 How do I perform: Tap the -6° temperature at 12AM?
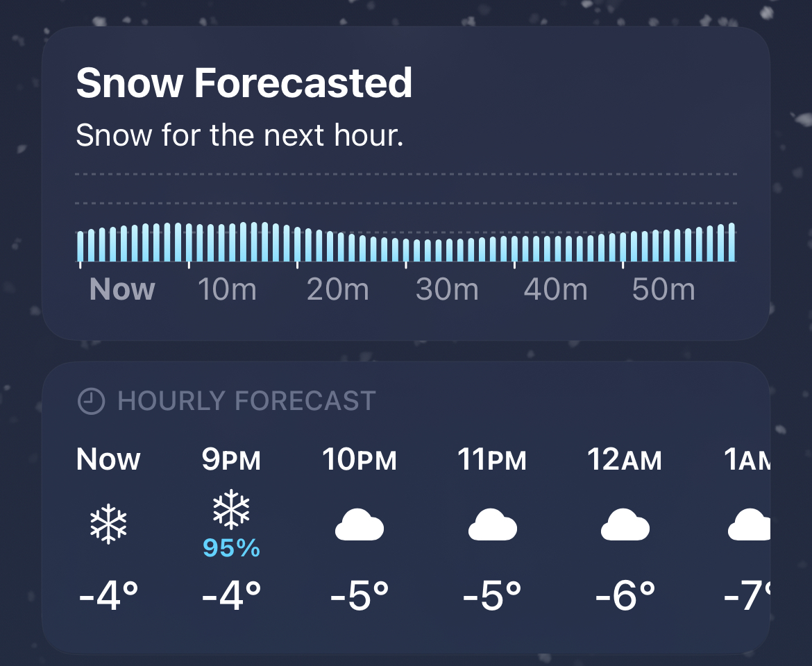click(x=625, y=596)
